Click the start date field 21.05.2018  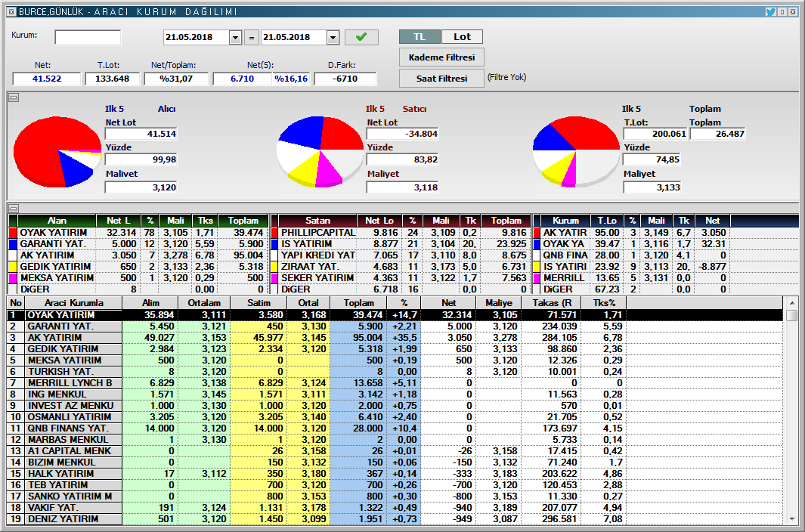(x=196, y=38)
